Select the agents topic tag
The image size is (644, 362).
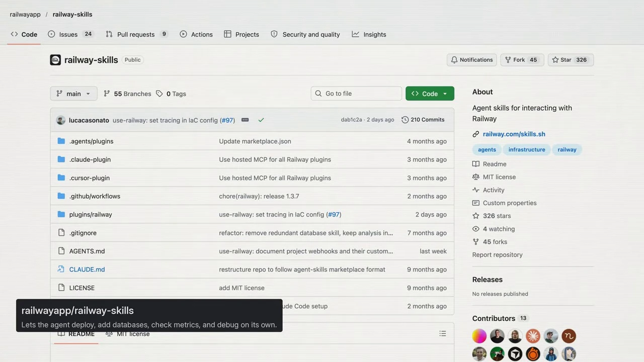coord(487,149)
